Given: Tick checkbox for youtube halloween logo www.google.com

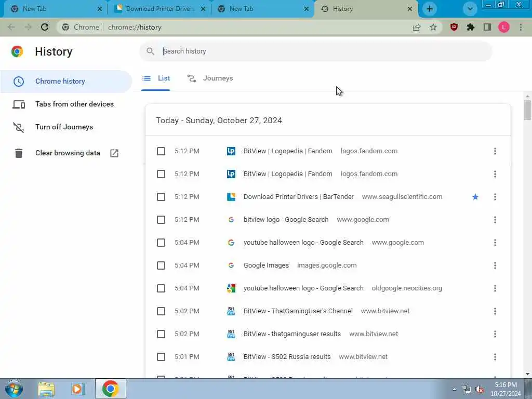Looking at the screenshot, I should (x=161, y=243).
